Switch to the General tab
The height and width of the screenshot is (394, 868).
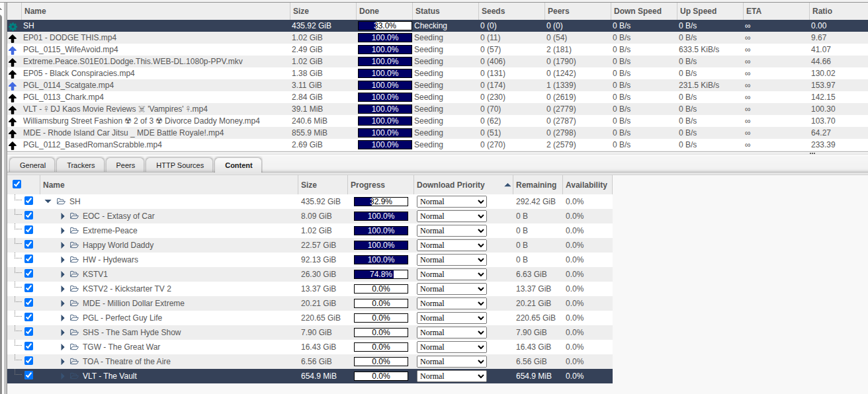[x=33, y=165]
